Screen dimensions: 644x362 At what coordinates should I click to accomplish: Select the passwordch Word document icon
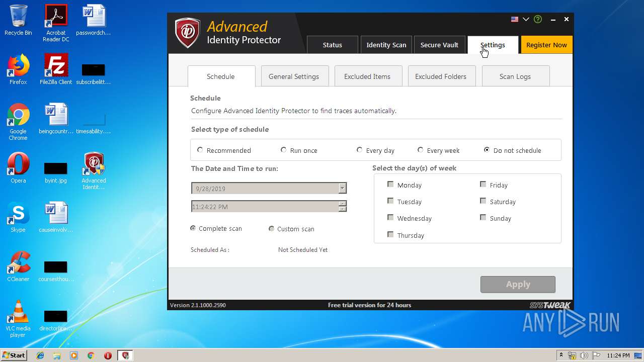[94, 20]
